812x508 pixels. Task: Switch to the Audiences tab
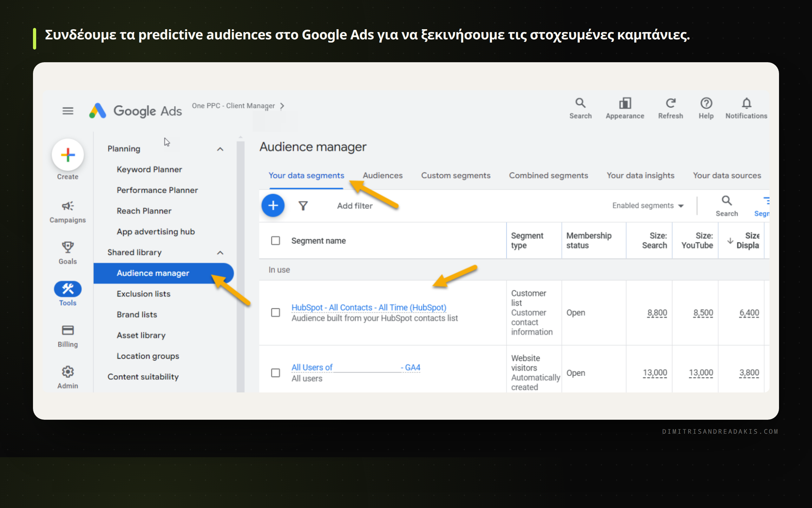[x=383, y=175]
